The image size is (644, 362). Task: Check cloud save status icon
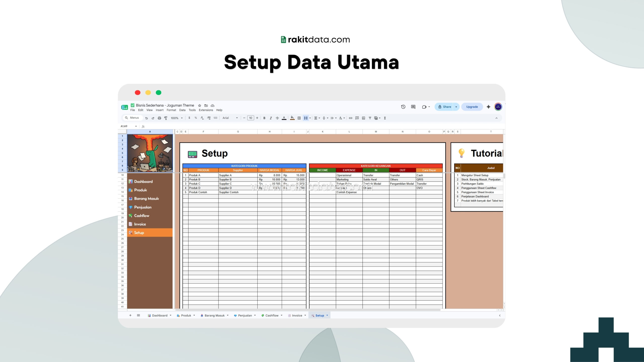coord(213,106)
